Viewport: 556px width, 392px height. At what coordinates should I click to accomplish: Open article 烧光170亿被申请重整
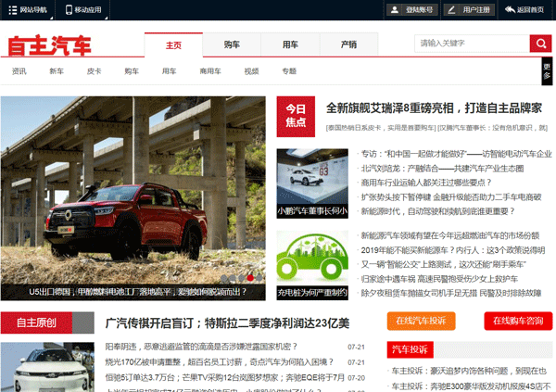click(x=220, y=362)
